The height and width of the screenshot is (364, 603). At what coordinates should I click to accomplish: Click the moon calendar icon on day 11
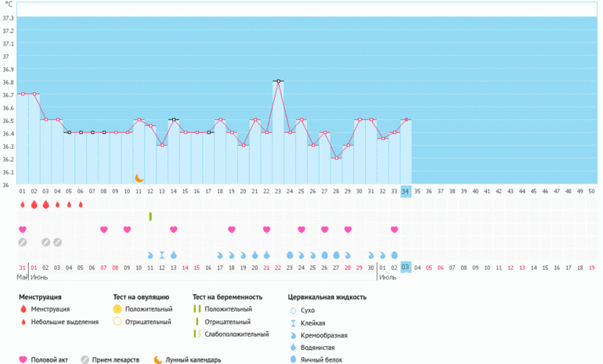pyautogui.click(x=139, y=178)
